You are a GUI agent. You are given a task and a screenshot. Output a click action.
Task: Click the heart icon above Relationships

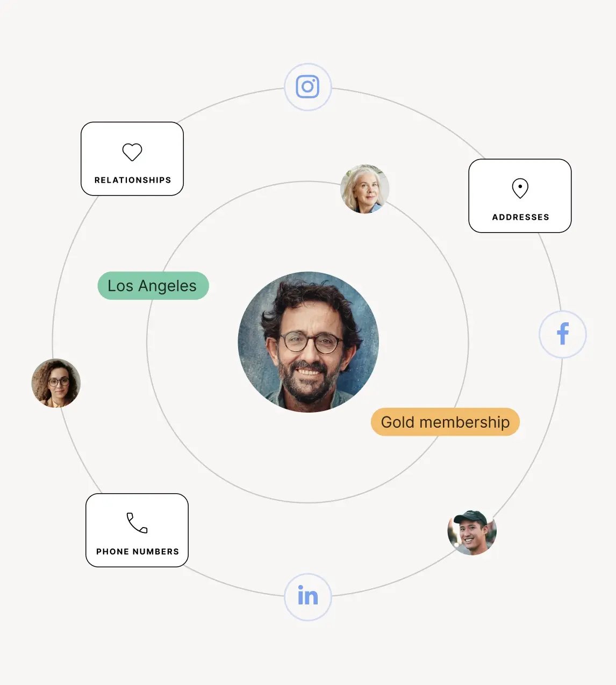point(132,152)
